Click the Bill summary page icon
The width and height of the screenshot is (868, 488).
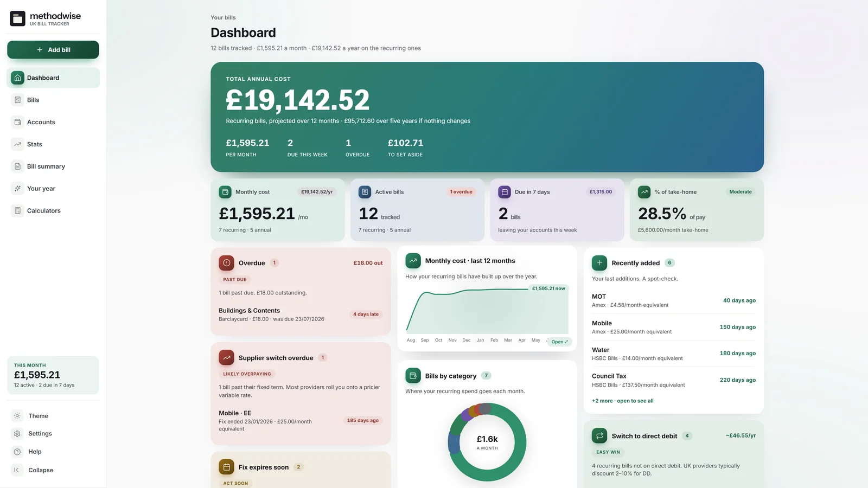17,166
